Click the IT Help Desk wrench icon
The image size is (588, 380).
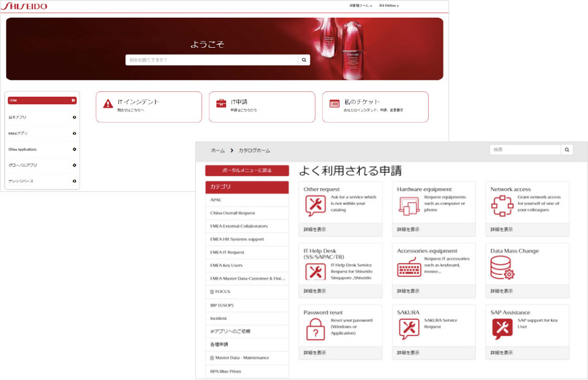coord(315,272)
